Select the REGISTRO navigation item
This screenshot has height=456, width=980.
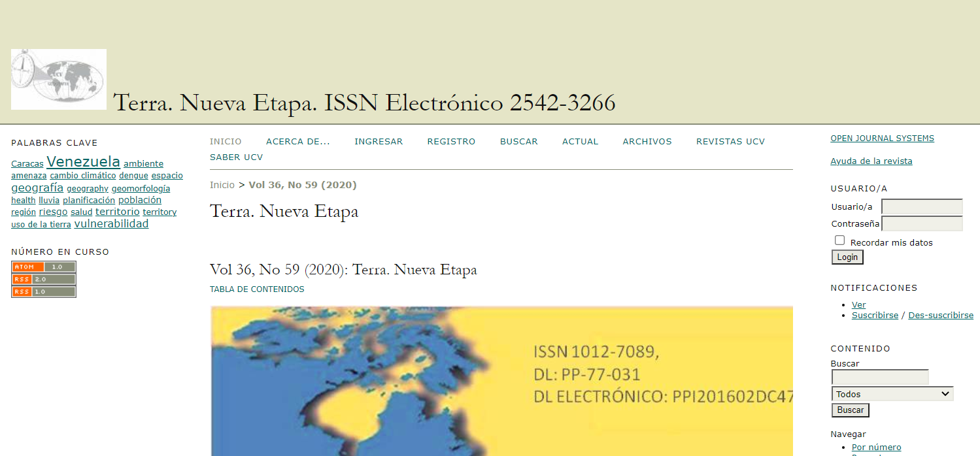(451, 142)
